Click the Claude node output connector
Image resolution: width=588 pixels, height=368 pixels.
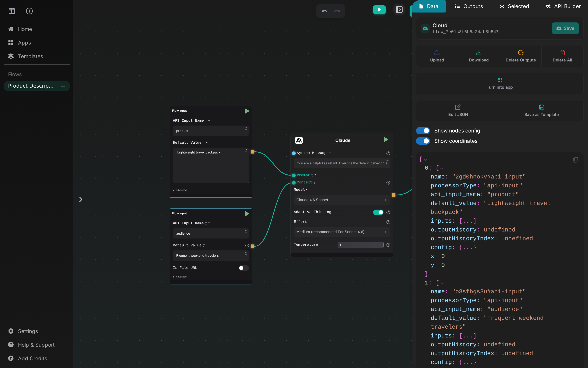tap(393, 195)
